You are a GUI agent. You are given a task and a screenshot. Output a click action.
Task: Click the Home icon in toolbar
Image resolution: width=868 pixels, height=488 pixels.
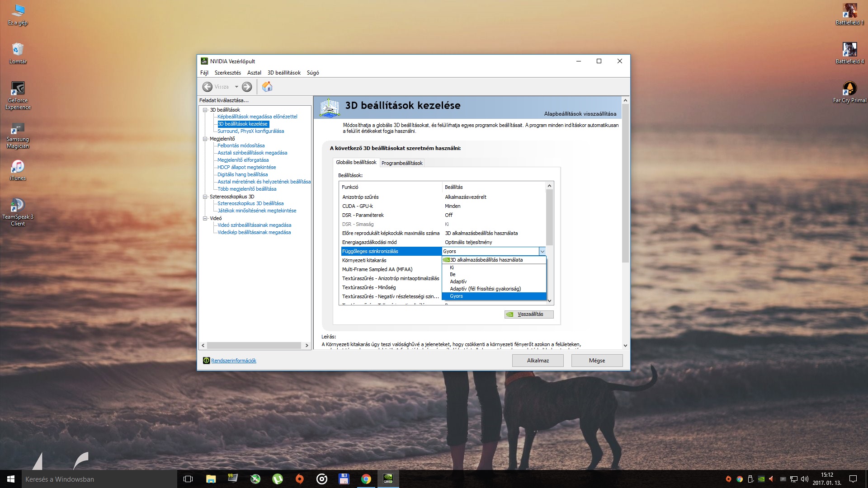[267, 87]
